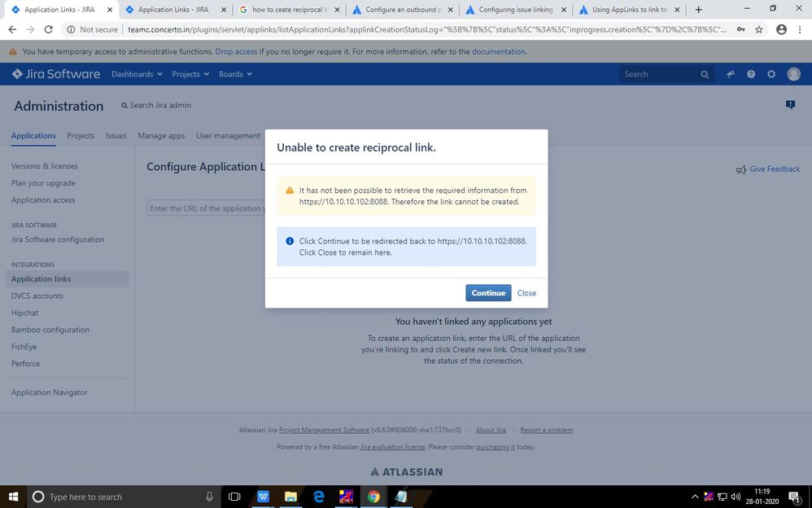812x508 pixels.
Task: Open Plan your upgrade in sidebar
Action: pos(43,183)
